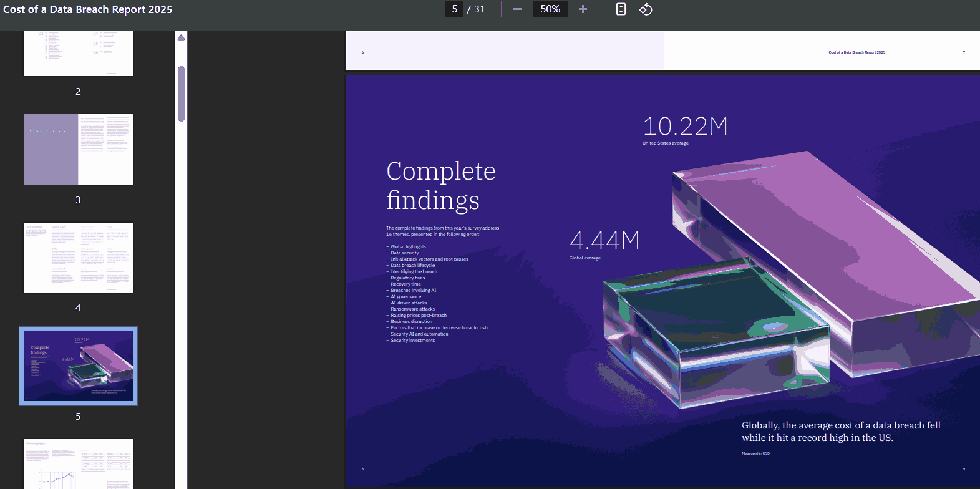This screenshot has height=489, width=980.
Task: Click the 'AI governance' list item
Action: pos(406,297)
